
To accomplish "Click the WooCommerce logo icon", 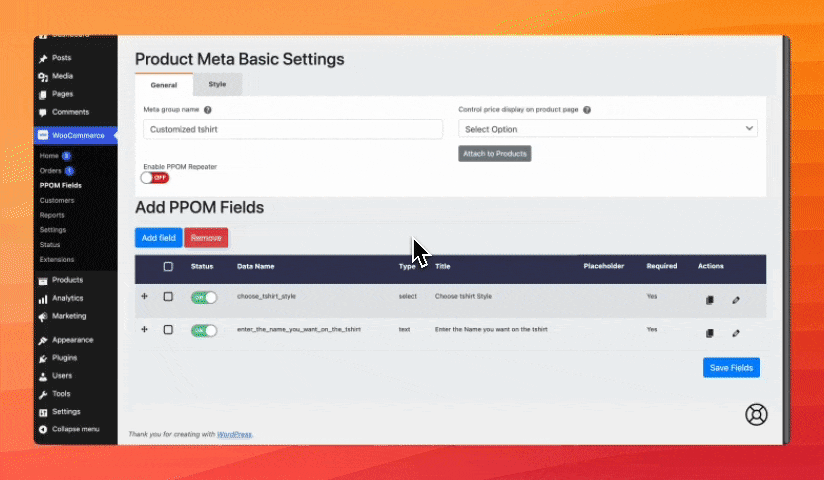I will (43, 136).
